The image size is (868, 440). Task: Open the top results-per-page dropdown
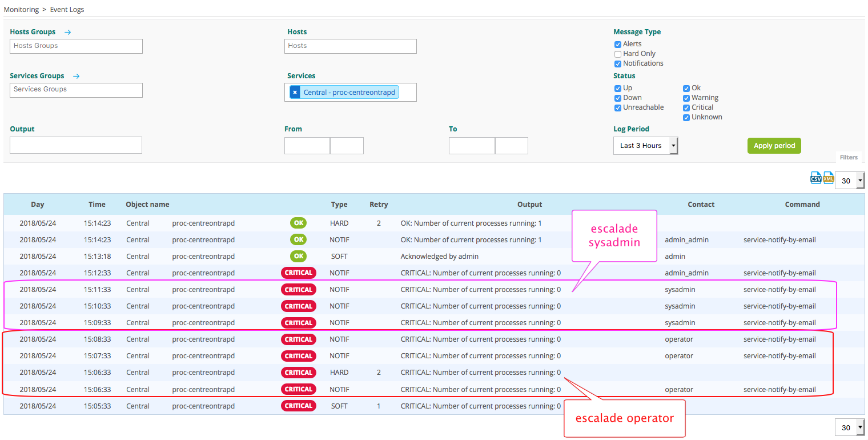coord(850,181)
